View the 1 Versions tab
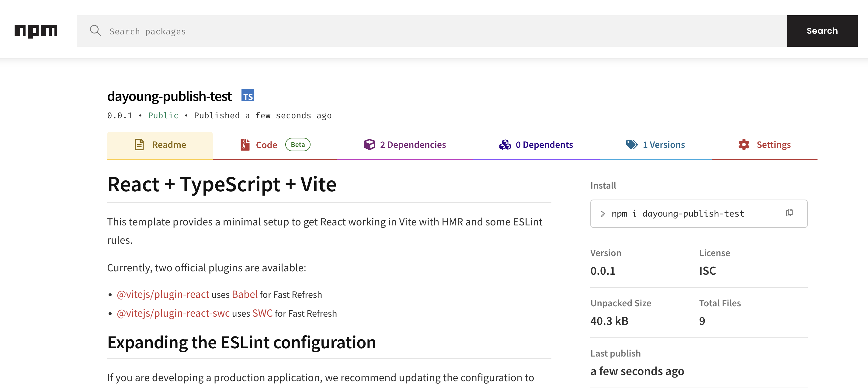This screenshot has height=390, width=868. pyautogui.click(x=663, y=145)
